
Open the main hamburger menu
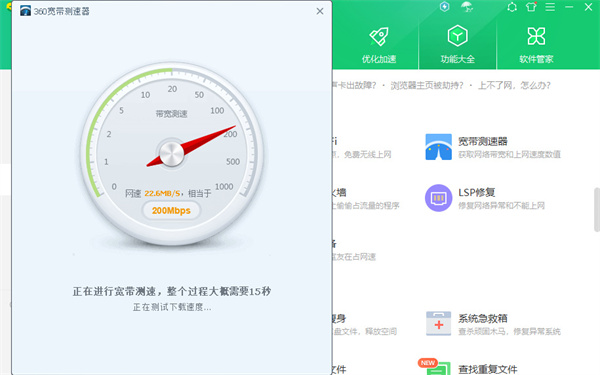coord(550,7)
